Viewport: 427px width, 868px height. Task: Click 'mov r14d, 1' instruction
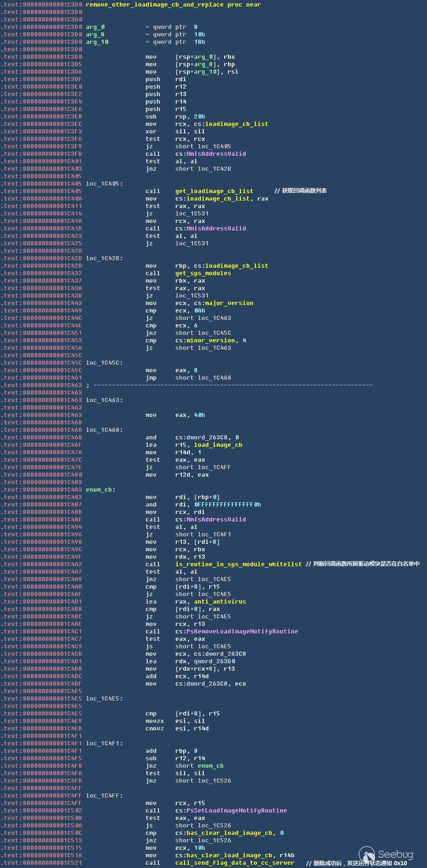click(x=173, y=452)
